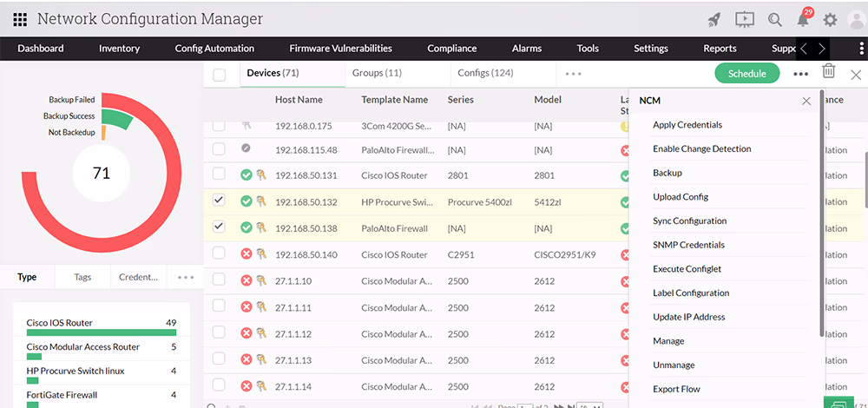The image size is (868, 408).
Task: Toggle the select-all devices checkbox
Action: click(220, 75)
